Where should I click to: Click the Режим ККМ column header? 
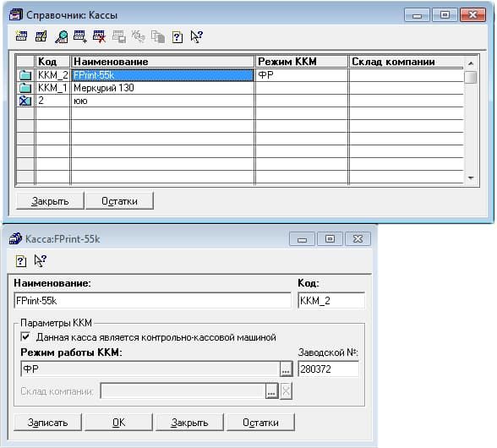click(302, 62)
